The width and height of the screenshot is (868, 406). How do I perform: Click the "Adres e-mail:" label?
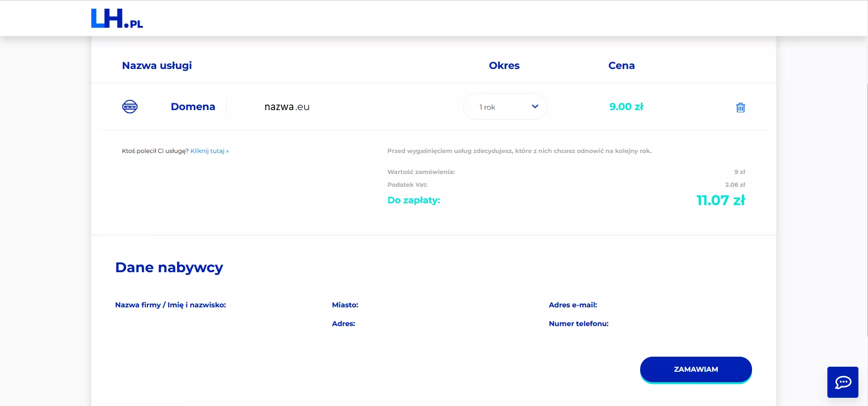coord(573,305)
